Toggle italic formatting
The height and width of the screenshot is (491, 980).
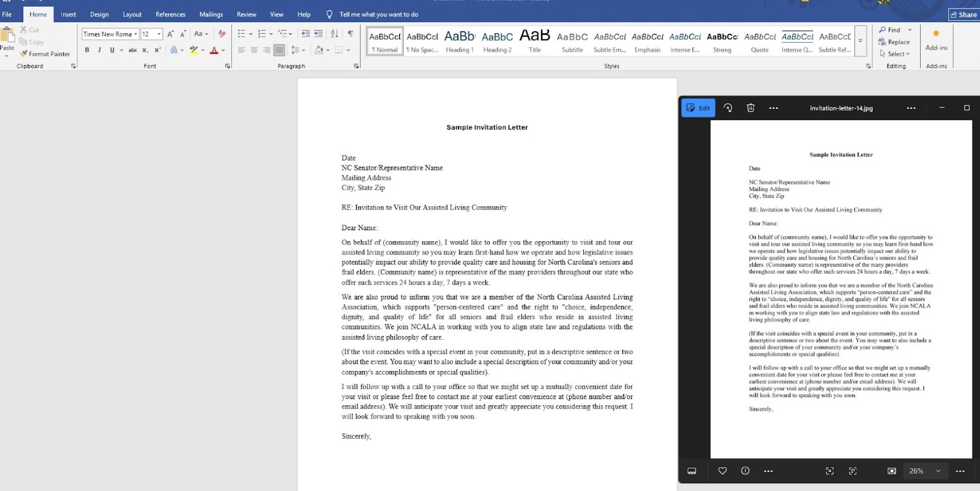pos(99,50)
